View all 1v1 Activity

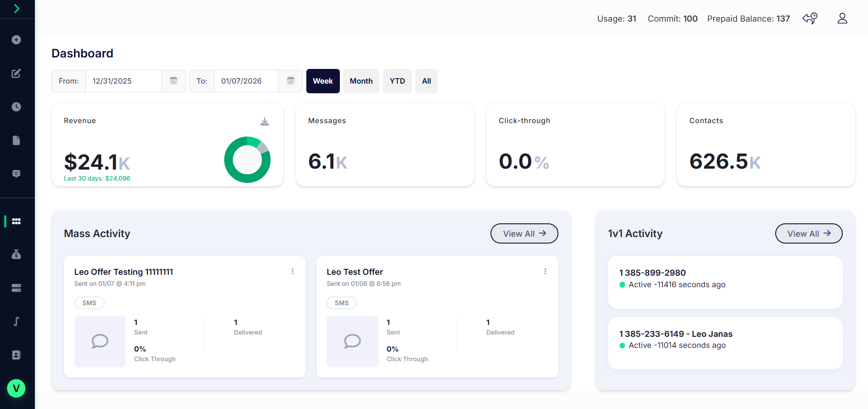(x=808, y=233)
